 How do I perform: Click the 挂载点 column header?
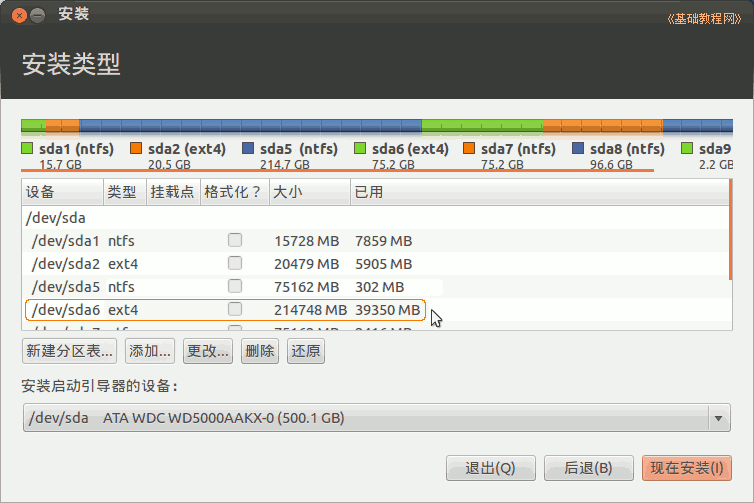click(x=173, y=192)
